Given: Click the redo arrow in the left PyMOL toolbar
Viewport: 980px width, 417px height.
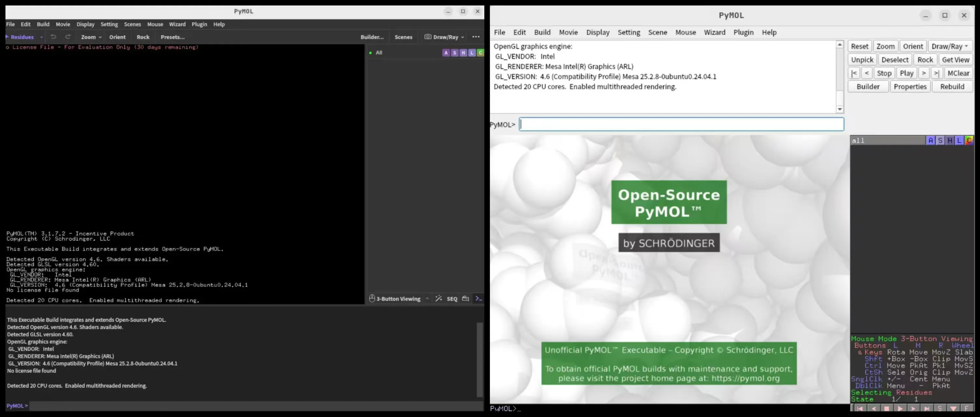Looking at the screenshot, I should 68,37.
